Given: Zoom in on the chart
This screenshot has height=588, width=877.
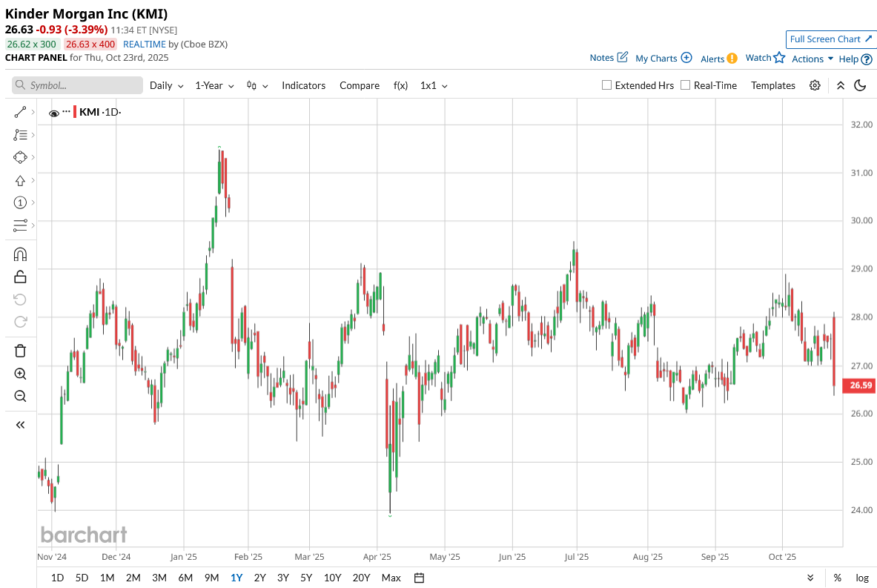Looking at the screenshot, I should (20, 374).
